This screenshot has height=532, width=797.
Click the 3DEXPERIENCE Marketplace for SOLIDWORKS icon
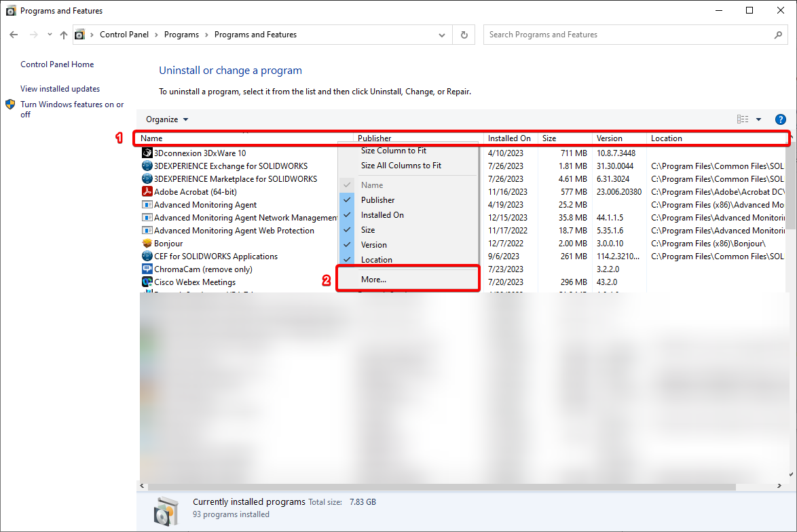147,179
